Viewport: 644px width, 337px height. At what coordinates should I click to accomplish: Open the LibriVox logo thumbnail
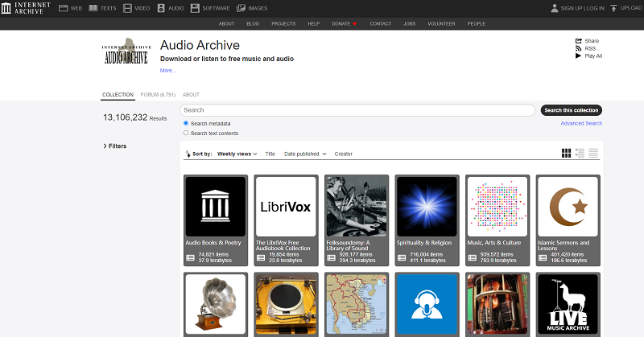point(286,207)
